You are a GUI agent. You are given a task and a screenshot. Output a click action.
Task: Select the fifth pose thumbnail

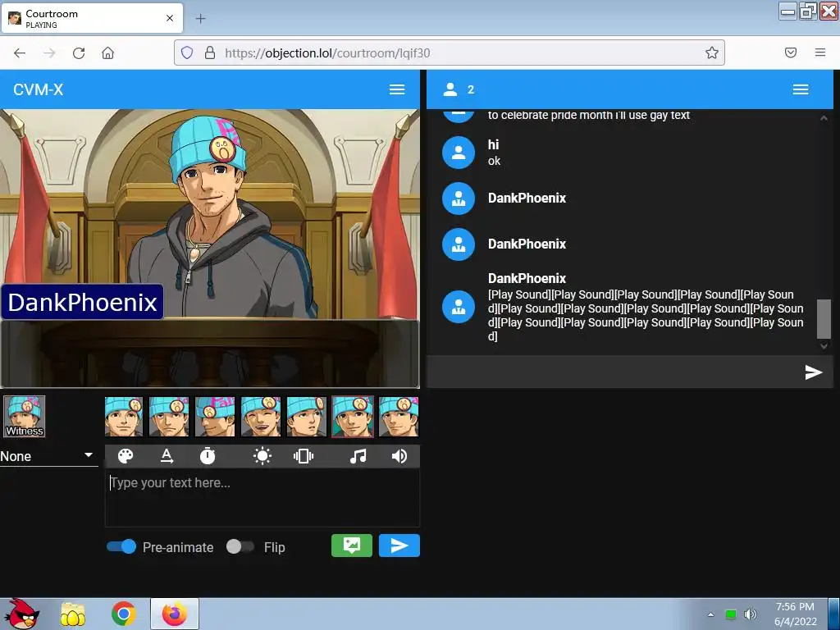click(x=307, y=417)
